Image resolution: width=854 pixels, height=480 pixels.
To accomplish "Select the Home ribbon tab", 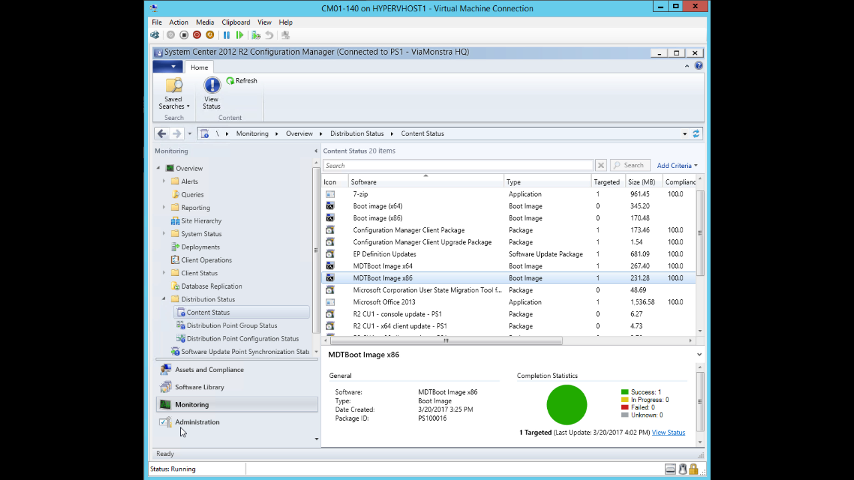I will pos(199,67).
